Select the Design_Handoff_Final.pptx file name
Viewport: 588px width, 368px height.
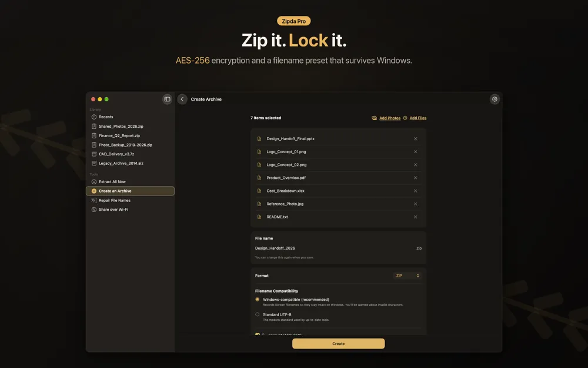pos(290,138)
